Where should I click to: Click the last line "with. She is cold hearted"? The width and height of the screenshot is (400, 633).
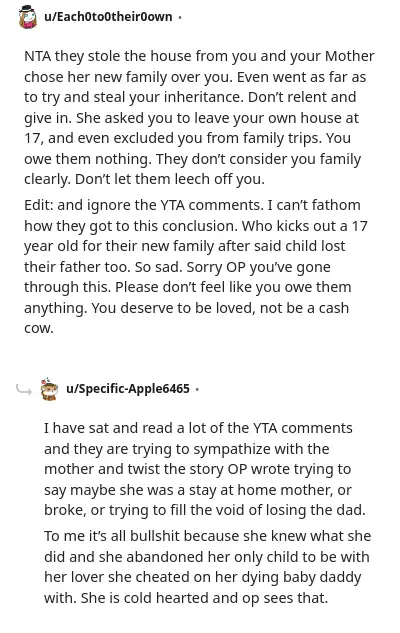186,598
